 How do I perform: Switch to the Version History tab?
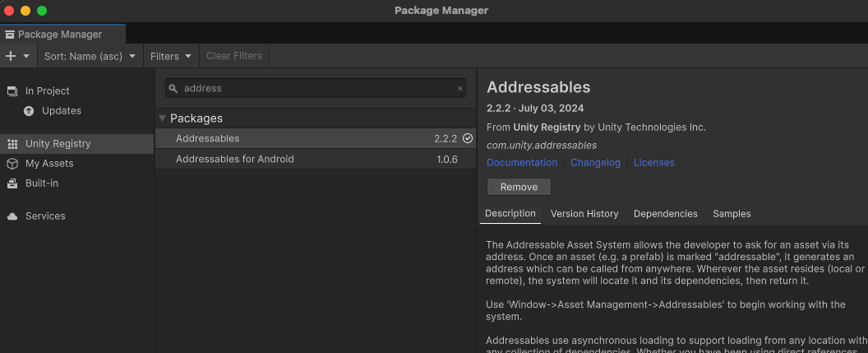(x=584, y=214)
